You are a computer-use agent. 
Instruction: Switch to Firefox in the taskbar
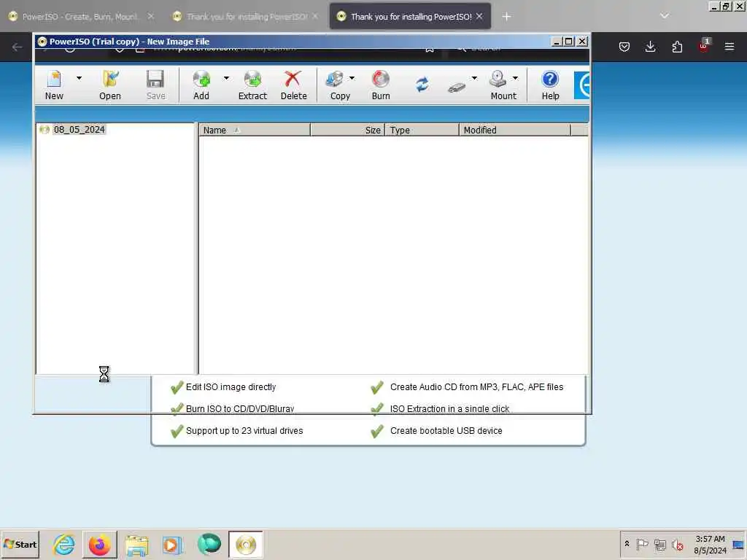click(99, 544)
